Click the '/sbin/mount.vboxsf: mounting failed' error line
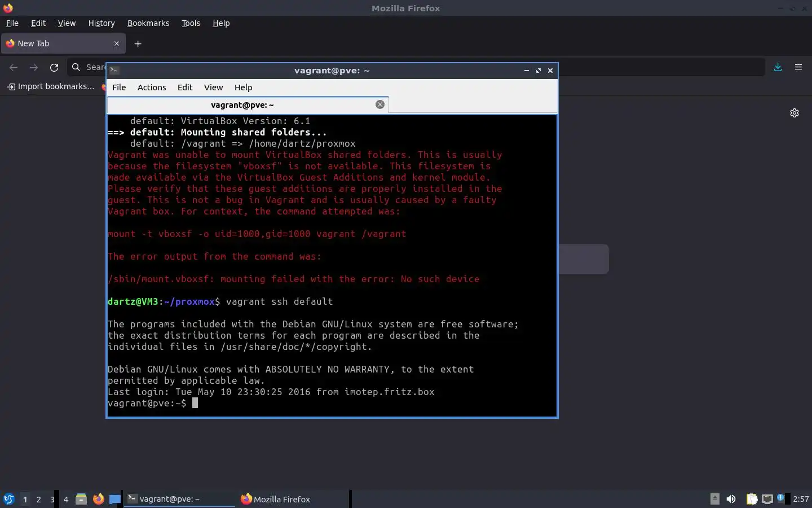The image size is (812, 508). (x=293, y=279)
